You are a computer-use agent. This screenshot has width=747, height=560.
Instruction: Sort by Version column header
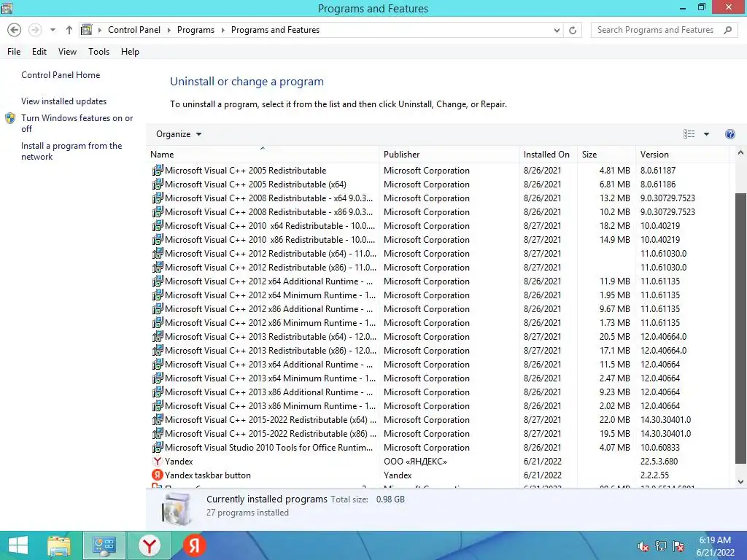pos(682,155)
